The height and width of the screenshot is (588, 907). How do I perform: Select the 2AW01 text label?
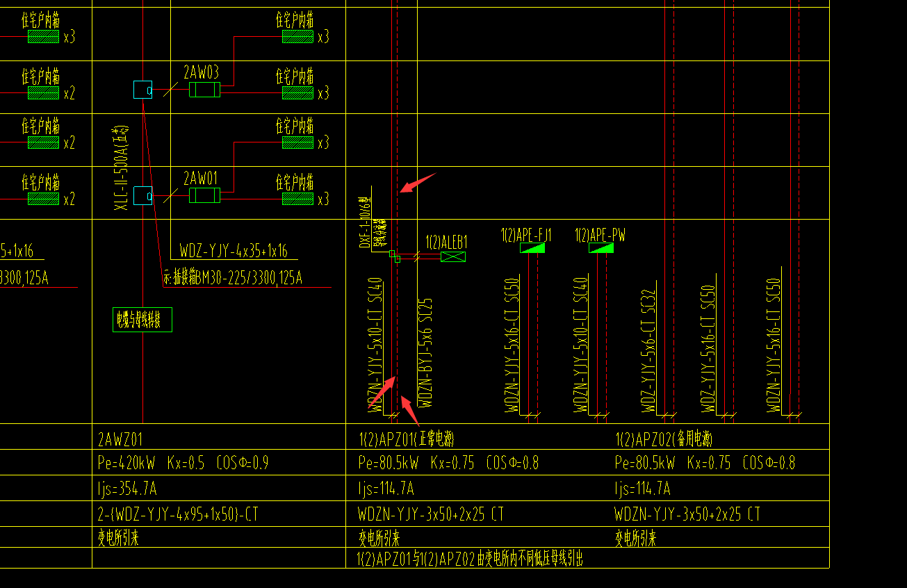pos(201,178)
